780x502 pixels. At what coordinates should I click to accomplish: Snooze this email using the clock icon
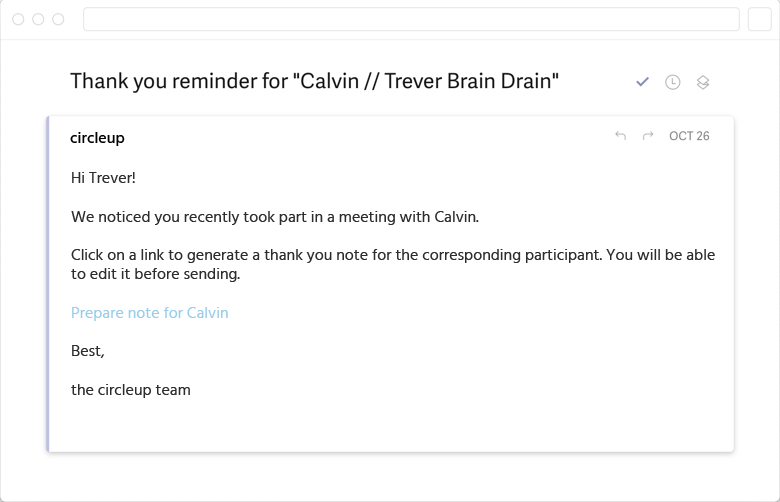coord(673,82)
